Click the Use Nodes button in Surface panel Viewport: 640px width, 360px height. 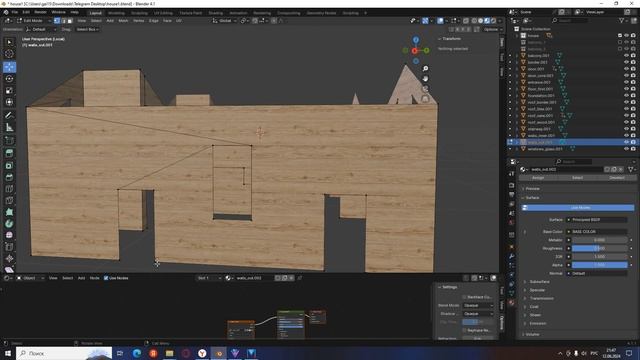point(578,208)
